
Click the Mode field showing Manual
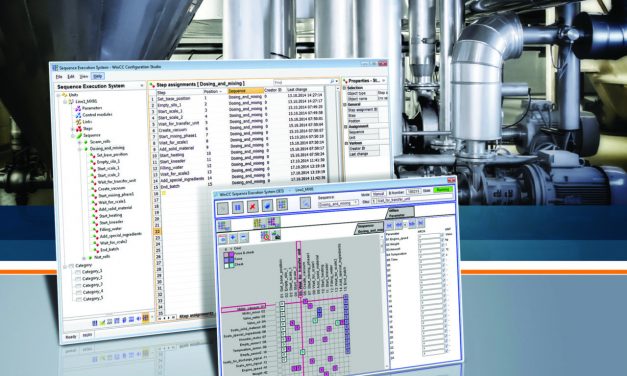(x=378, y=194)
